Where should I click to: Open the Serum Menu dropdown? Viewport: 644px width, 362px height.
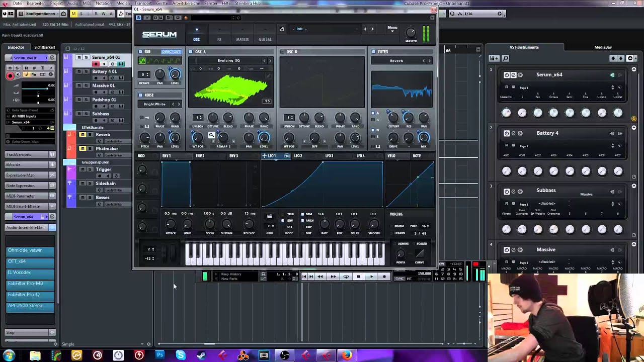coord(392,29)
